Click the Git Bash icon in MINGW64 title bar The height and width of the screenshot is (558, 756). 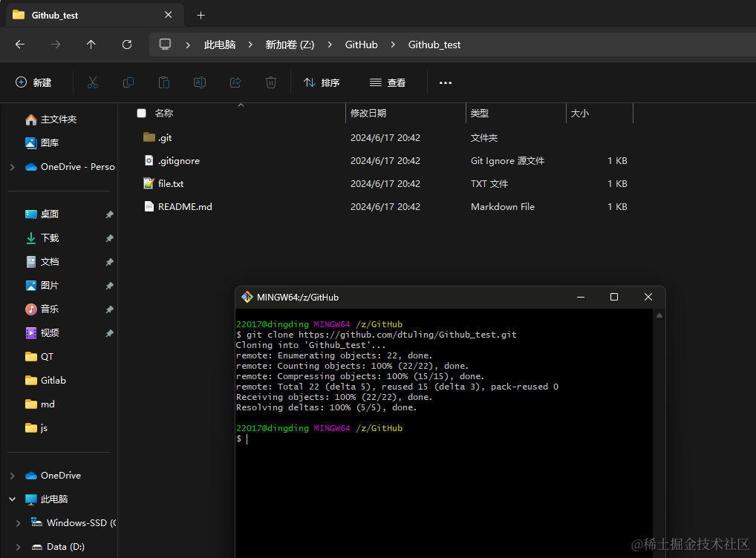247,297
